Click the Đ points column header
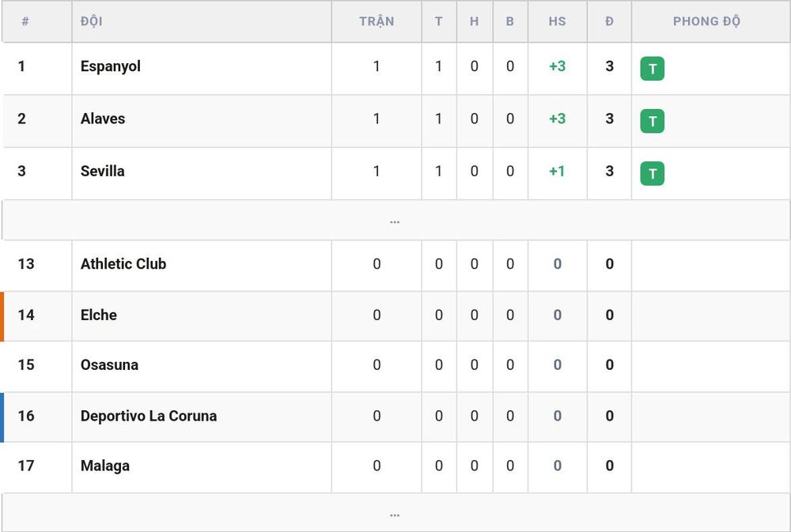The image size is (791, 532). [x=609, y=21]
